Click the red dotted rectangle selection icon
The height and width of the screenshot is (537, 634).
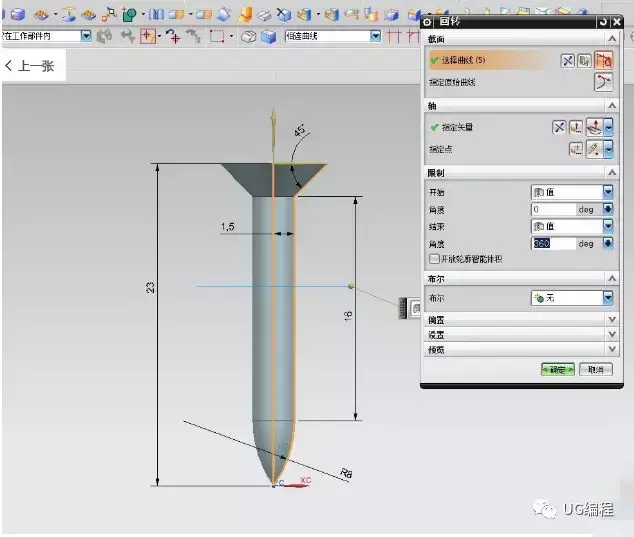pos(217,36)
